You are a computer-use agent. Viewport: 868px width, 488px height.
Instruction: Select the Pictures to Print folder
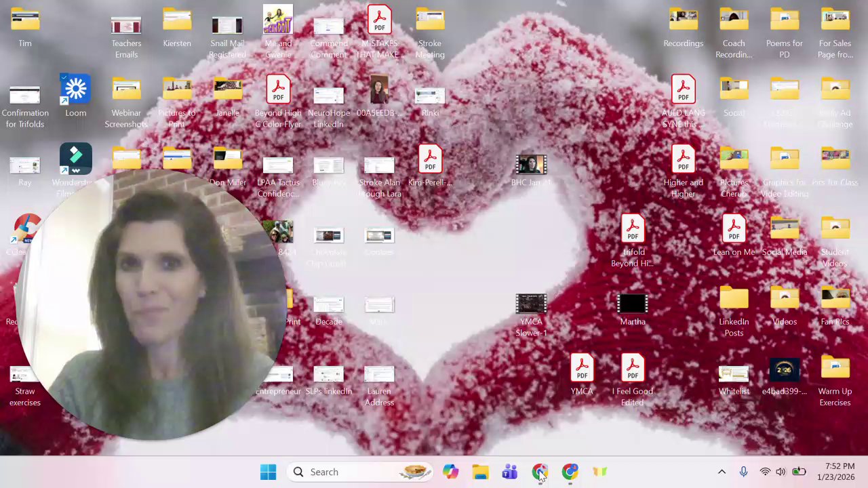pyautogui.click(x=177, y=102)
